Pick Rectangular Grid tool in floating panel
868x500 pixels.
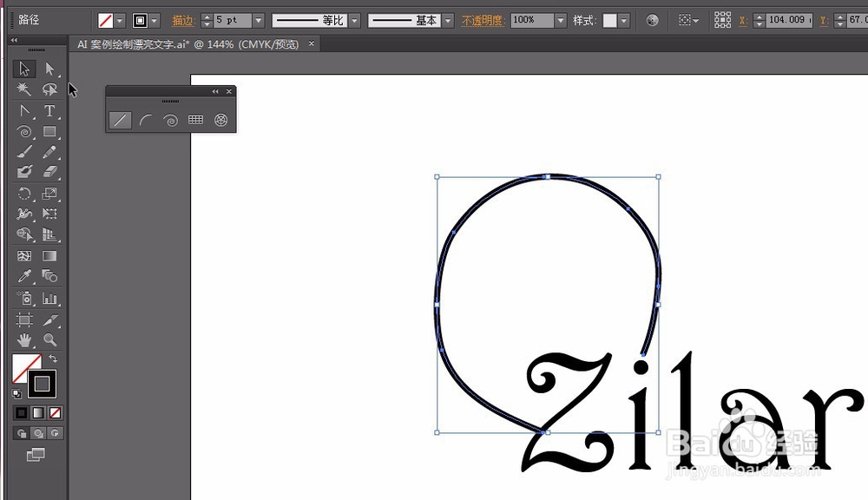click(195, 120)
